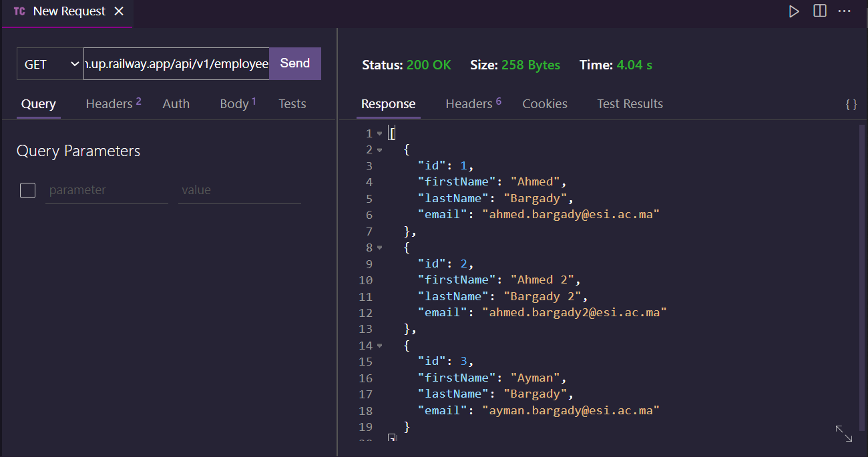View the response Headers tab
Image resolution: width=868 pixels, height=457 pixels.
(x=467, y=103)
